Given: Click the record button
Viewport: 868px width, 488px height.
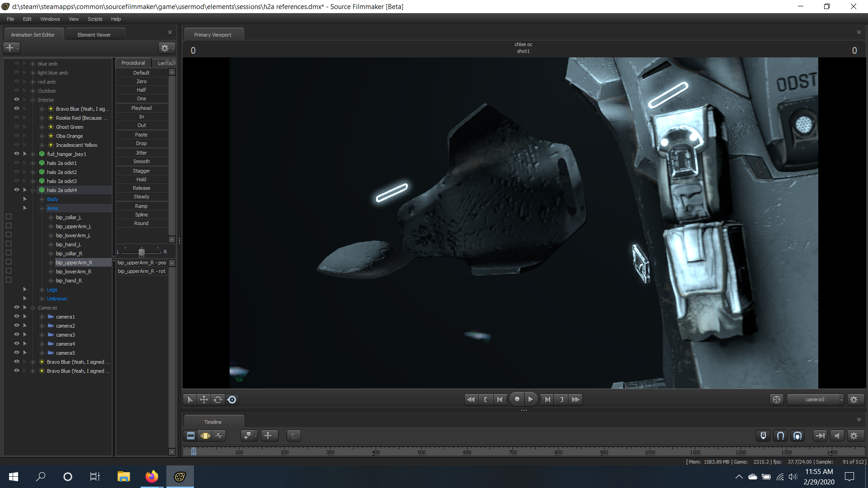Looking at the screenshot, I should tap(517, 399).
